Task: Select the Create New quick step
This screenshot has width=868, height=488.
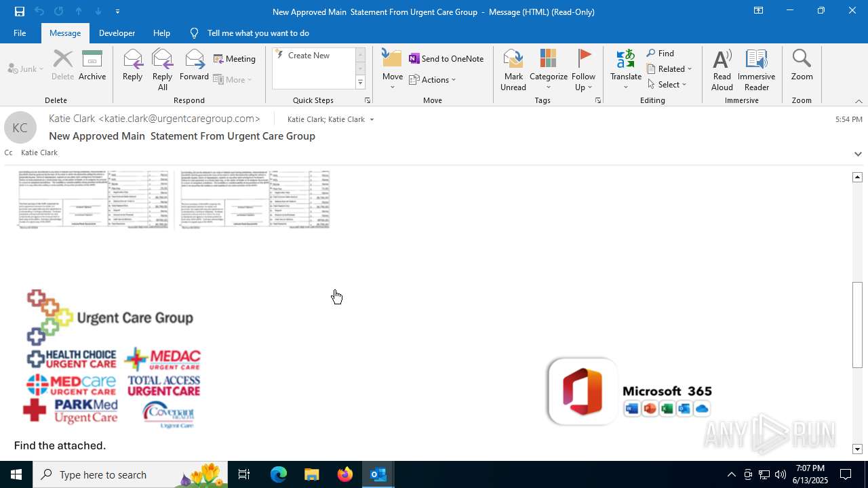Action: click(309, 56)
